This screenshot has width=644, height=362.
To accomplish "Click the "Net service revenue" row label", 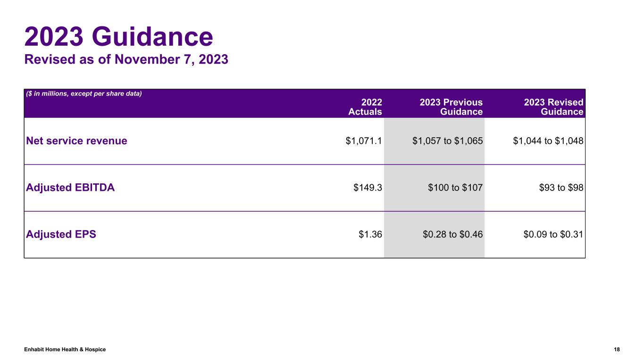I will click(76, 140).
